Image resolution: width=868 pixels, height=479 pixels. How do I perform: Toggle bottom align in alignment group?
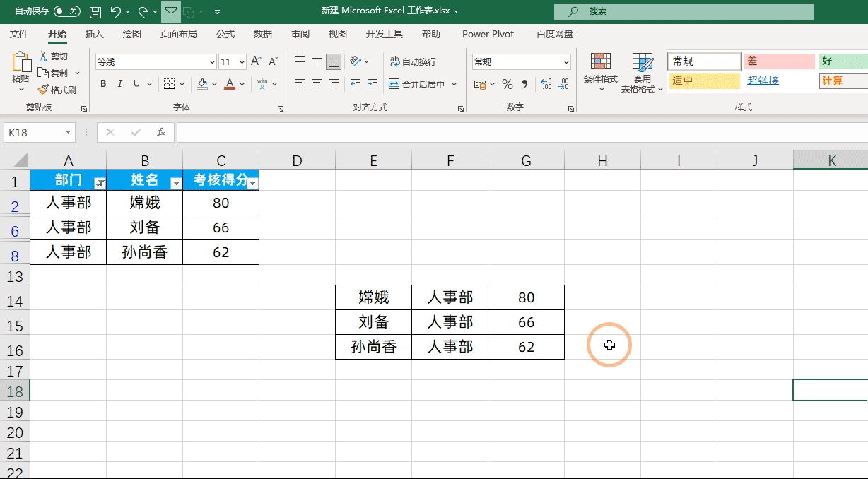pos(334,61)
